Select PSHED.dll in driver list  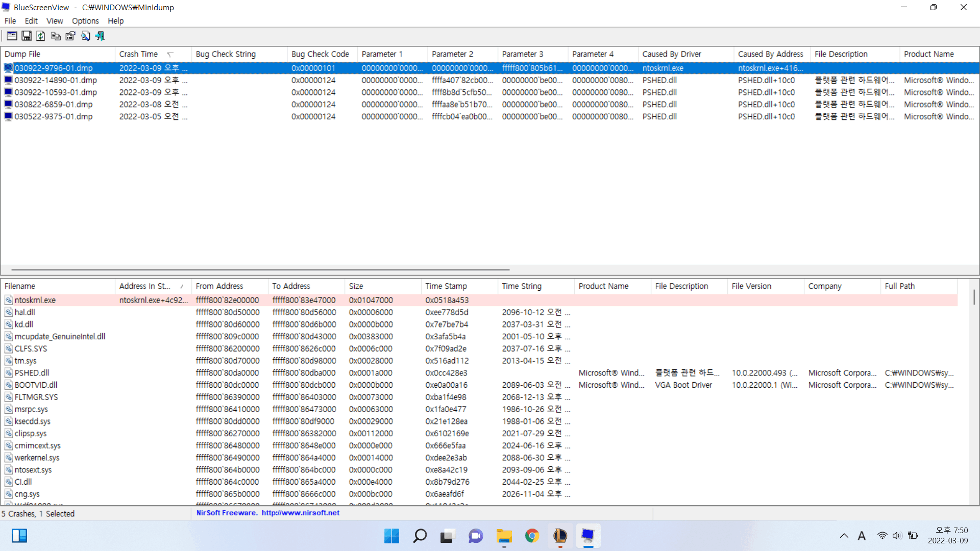32,373
